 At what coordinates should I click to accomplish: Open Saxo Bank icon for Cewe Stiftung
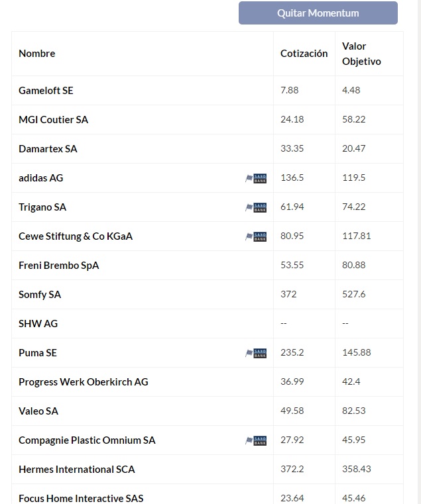coord(256,236)
